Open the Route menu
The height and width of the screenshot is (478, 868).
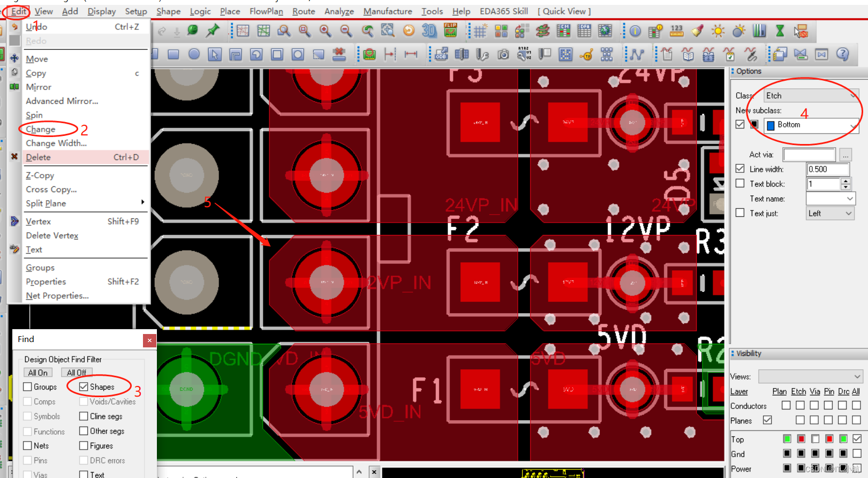tap(304, 11)
